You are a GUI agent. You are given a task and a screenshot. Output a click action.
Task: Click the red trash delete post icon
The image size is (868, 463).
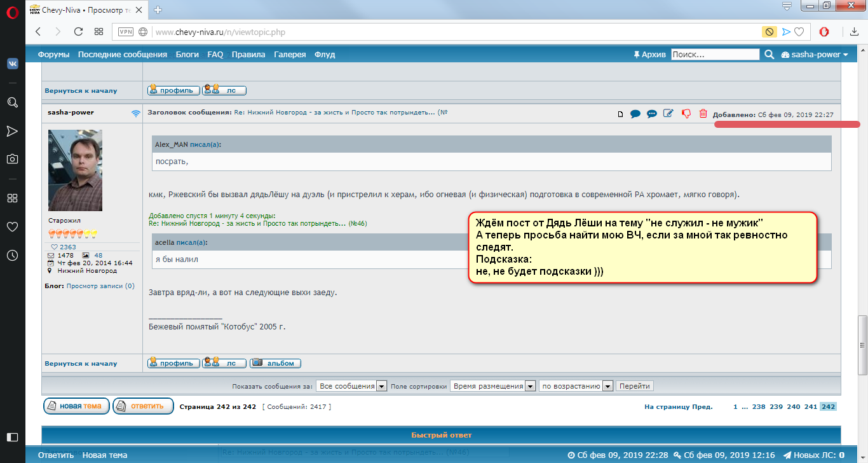(x=703, y=114)
